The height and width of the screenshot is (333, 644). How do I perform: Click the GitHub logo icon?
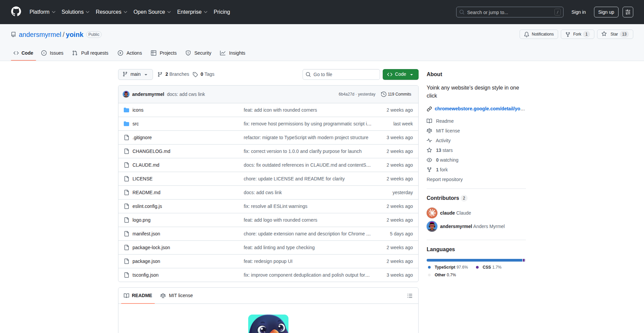tap(16, 12)
